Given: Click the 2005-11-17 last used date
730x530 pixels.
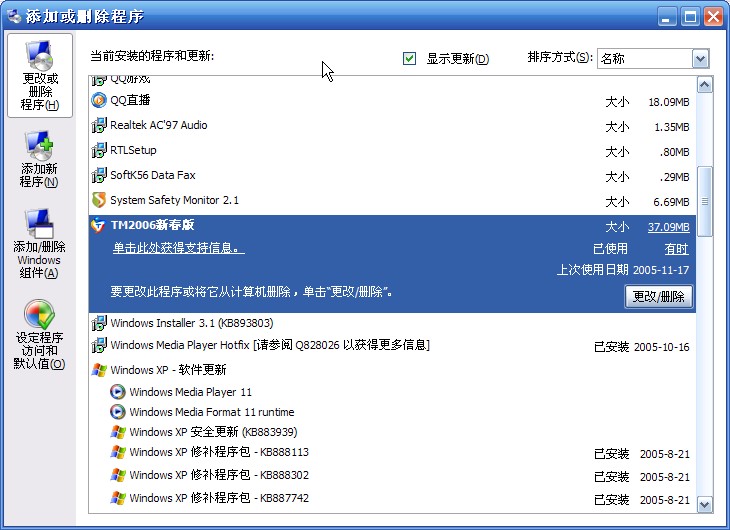Looking at the screenshot, I should click(x=661, y=270).
